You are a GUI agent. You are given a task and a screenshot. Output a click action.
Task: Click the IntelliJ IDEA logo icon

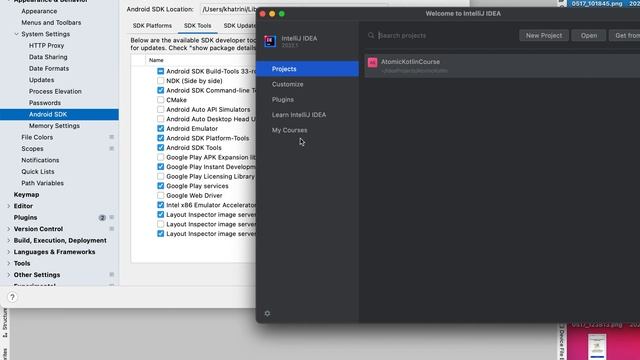click(270, 41)
